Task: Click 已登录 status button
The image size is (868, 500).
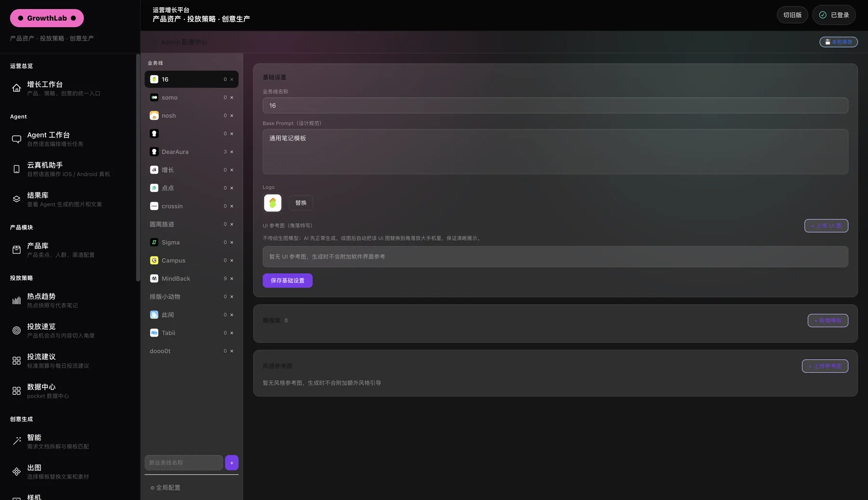Action: coord(834,15)
